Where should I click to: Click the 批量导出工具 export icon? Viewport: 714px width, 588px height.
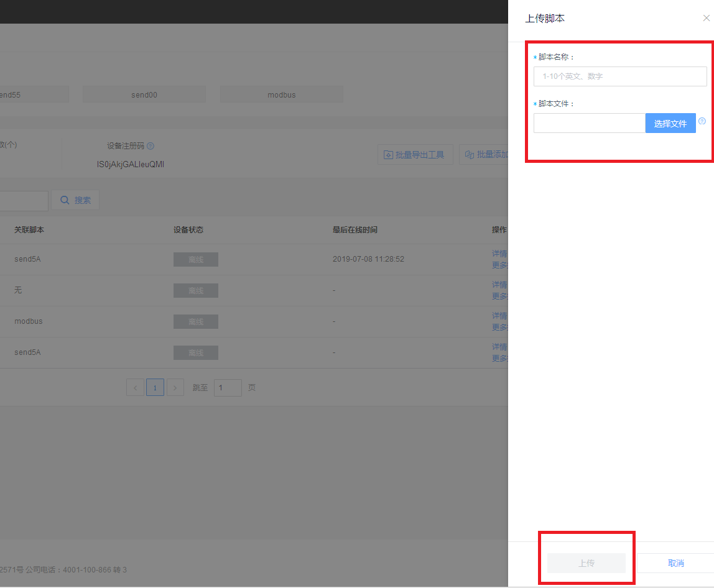coord(388,155)
